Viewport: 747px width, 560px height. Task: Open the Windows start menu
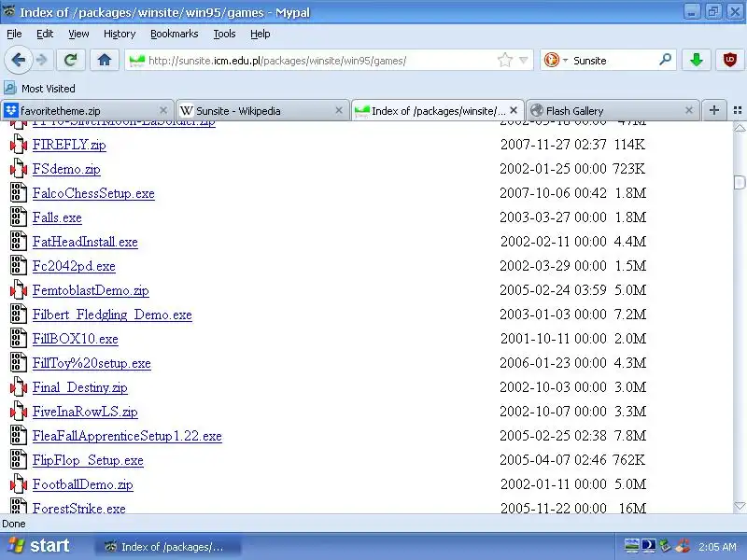40,546
